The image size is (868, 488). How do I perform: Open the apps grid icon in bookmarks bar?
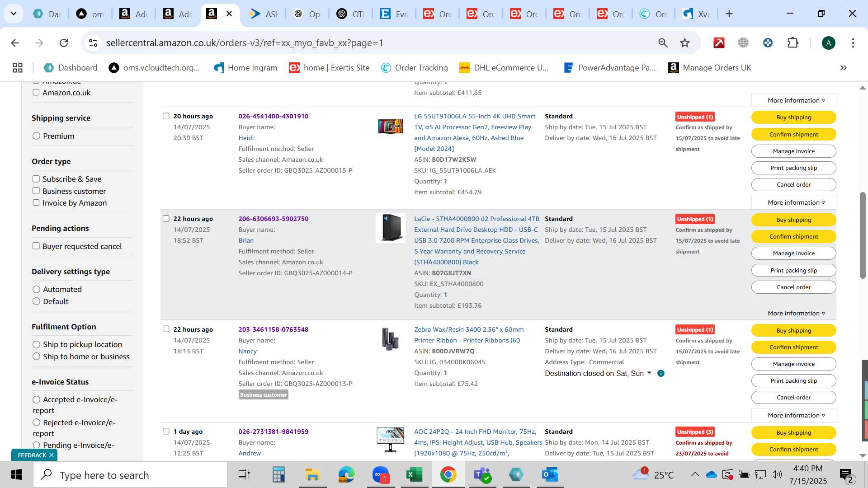click(18, 68)
